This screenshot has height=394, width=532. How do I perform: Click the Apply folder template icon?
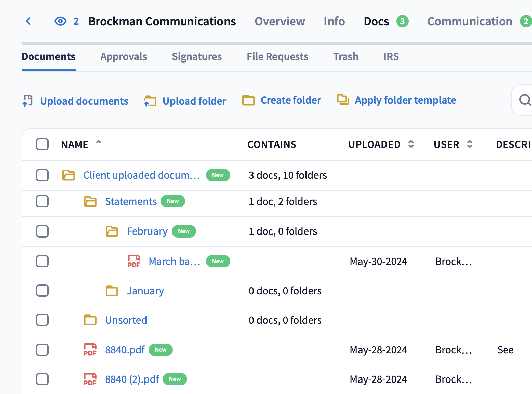pyautogui.click(x=343, y=100)
